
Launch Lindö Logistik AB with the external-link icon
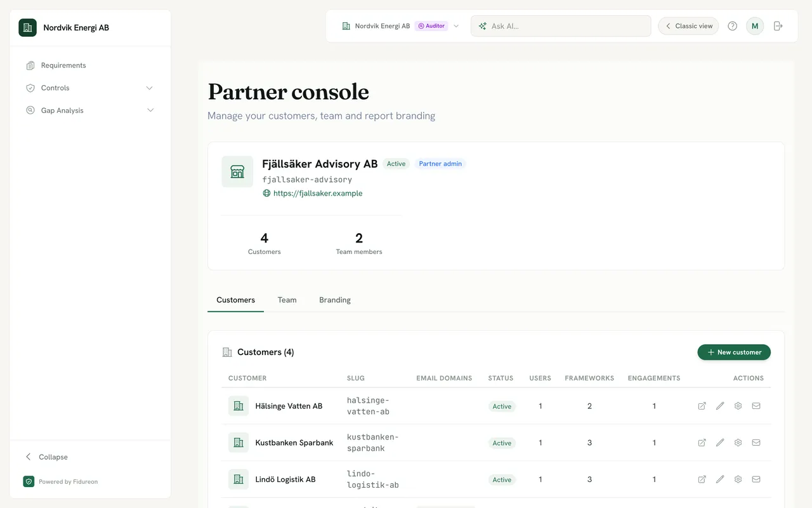702,480
